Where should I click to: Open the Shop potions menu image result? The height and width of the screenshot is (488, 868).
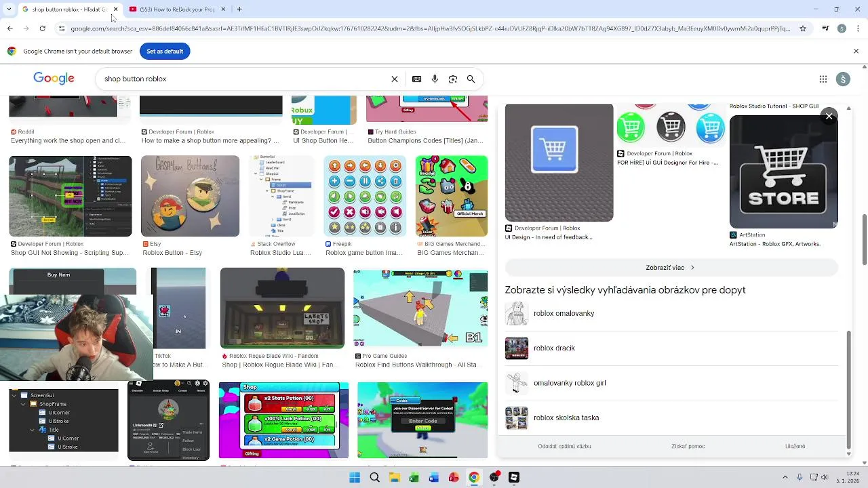283,420
